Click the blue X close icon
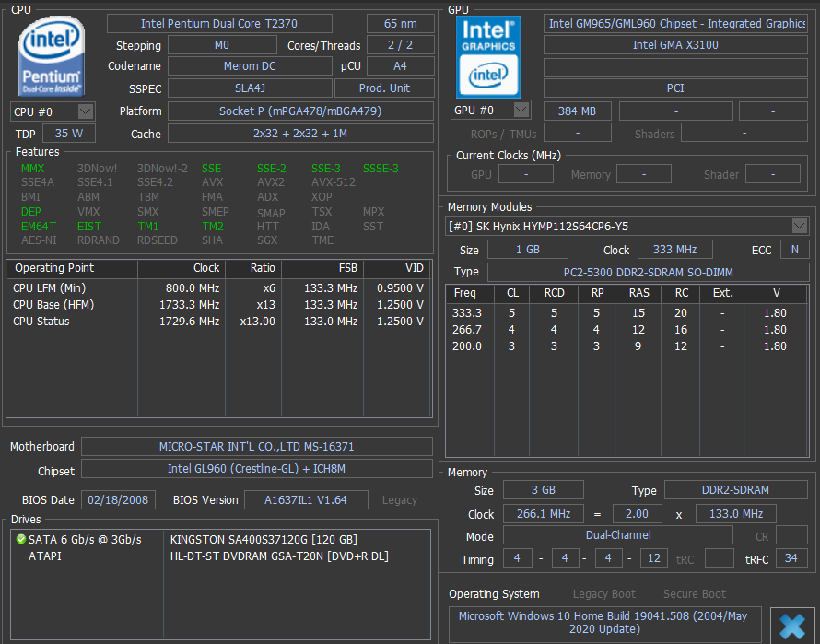This screenshot has width=820, height=644. (792, 626)
